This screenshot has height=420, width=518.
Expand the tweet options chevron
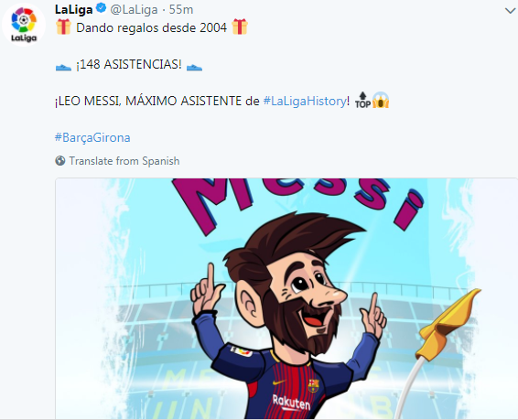tap(510, 11)
